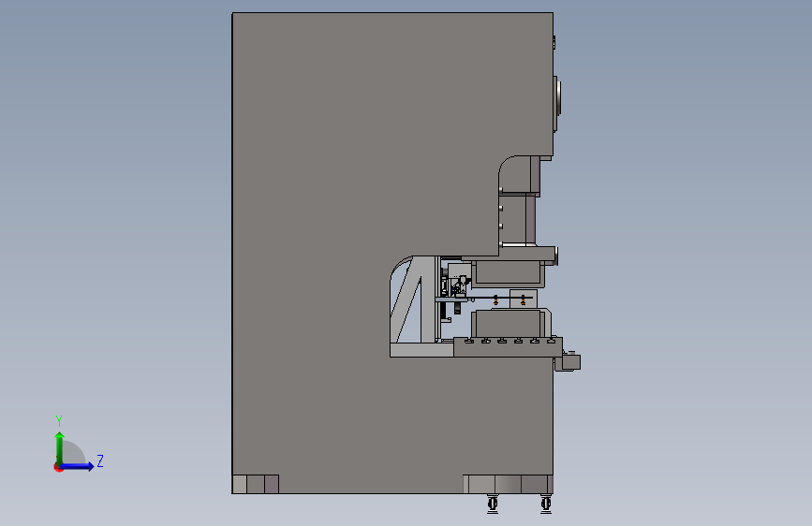Select the bolster plate with row of bolts

[x=508, y=347]
